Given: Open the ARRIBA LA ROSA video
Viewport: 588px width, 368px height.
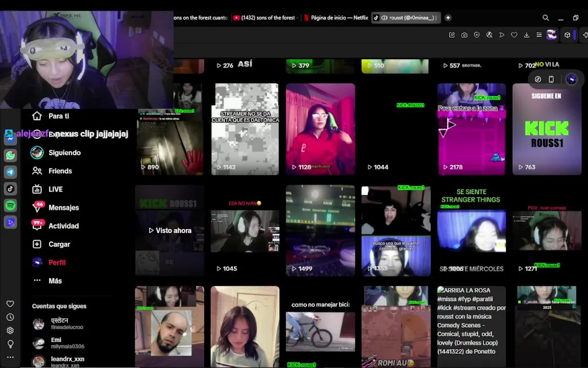Looking at the screenshot, I should (472, 327).
